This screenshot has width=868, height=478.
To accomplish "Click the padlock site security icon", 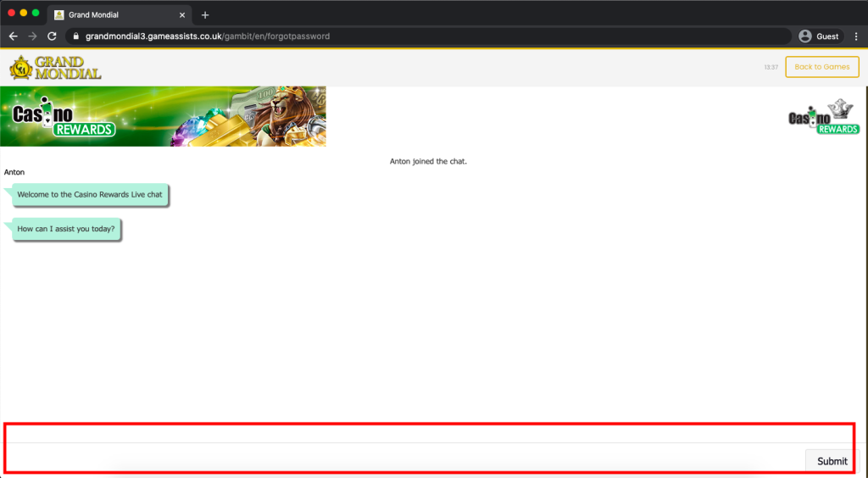I will (76, 36).
